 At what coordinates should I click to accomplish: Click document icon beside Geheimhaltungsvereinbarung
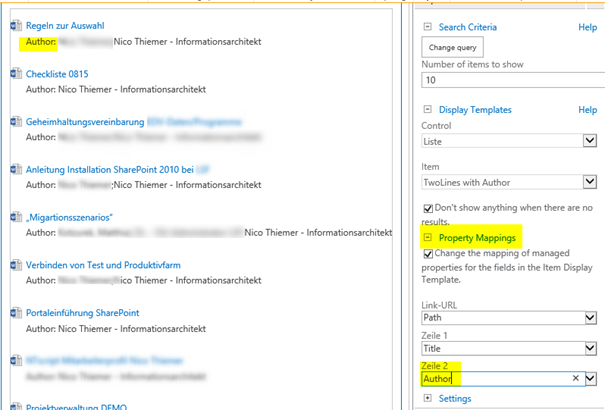click(16, 121)
